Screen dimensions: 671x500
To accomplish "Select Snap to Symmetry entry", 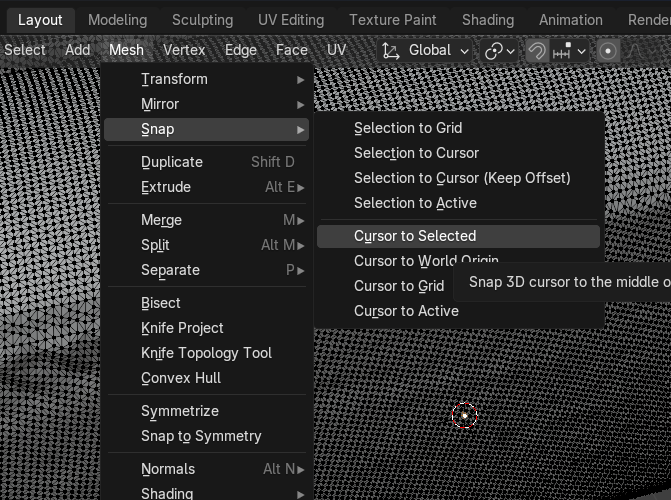I will tap(206, 436).
